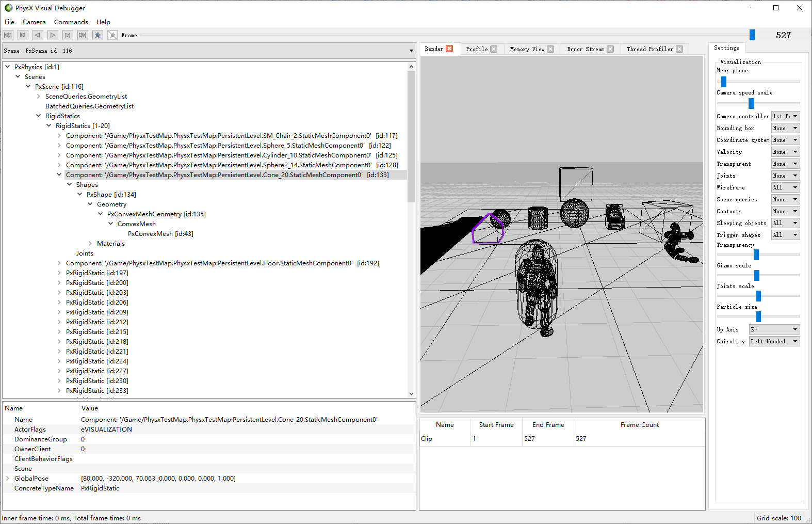Open the Contacts dropdown
812x524 pixels.
(x=786, y=211)
